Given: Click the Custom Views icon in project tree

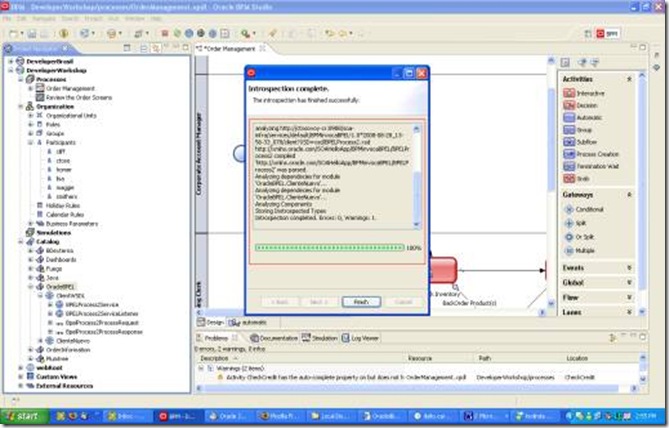Looking at the screenshot, I should 30,376.
